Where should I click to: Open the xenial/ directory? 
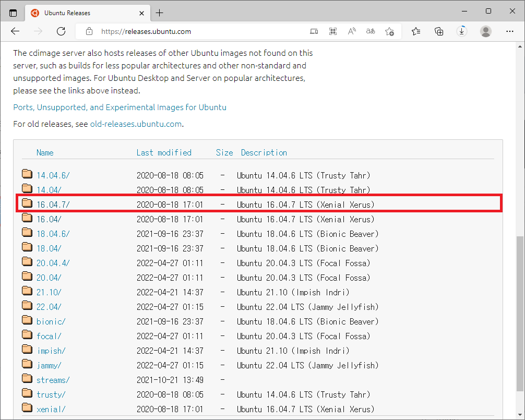click(x=51, y=409)
